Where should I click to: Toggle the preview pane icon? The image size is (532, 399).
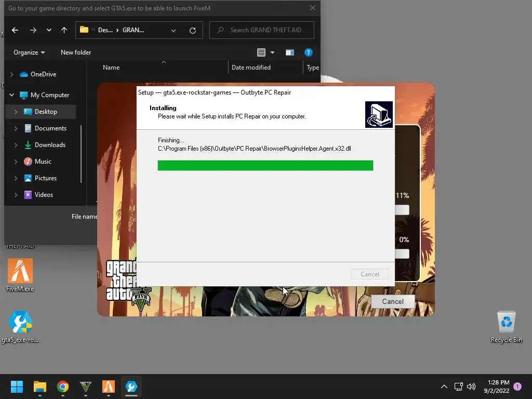click(x=290, y=52)
